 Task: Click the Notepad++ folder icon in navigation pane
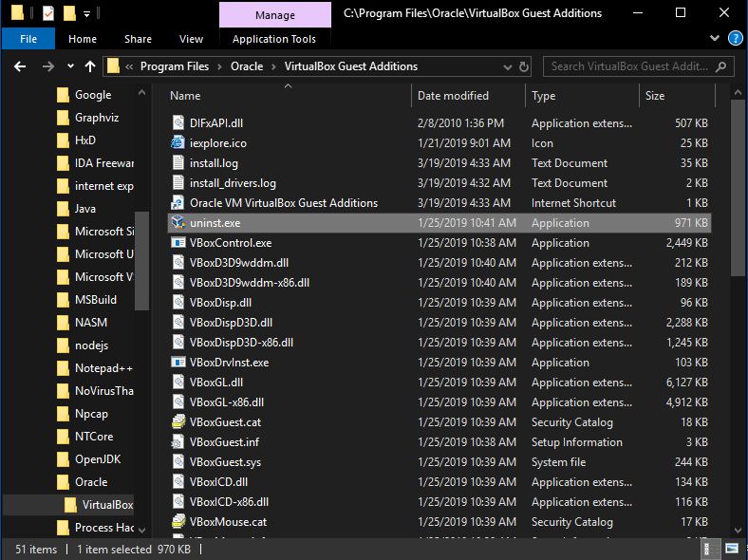pyautogui.click(x=63, y=368)
